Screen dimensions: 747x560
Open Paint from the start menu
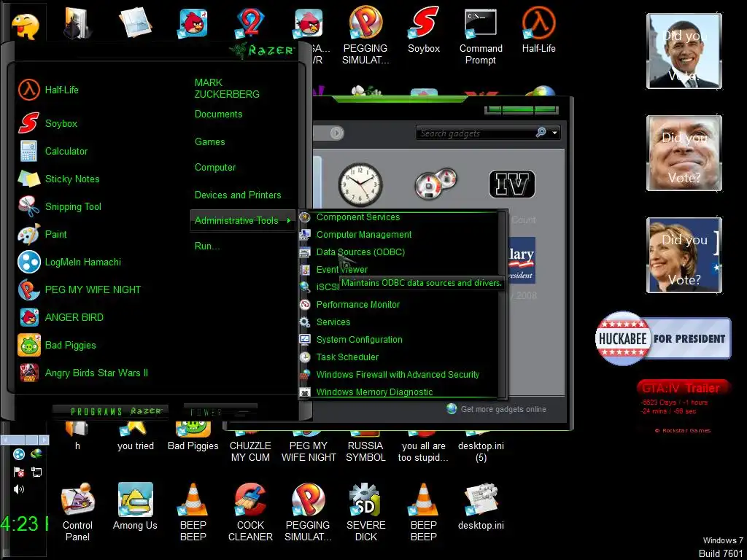pos(42,234)
